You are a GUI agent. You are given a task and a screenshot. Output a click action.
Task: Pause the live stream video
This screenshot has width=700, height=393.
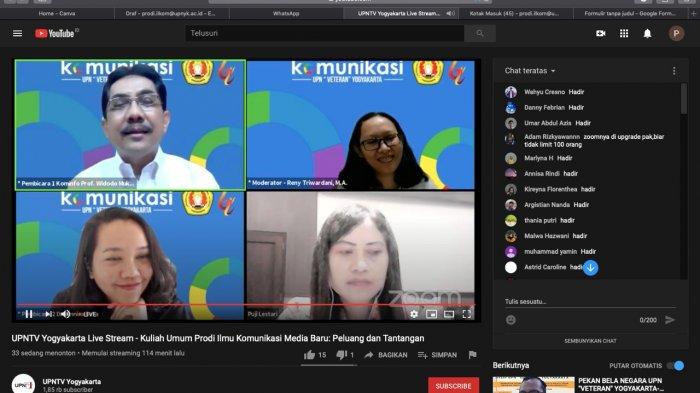[x=29, y=314]
